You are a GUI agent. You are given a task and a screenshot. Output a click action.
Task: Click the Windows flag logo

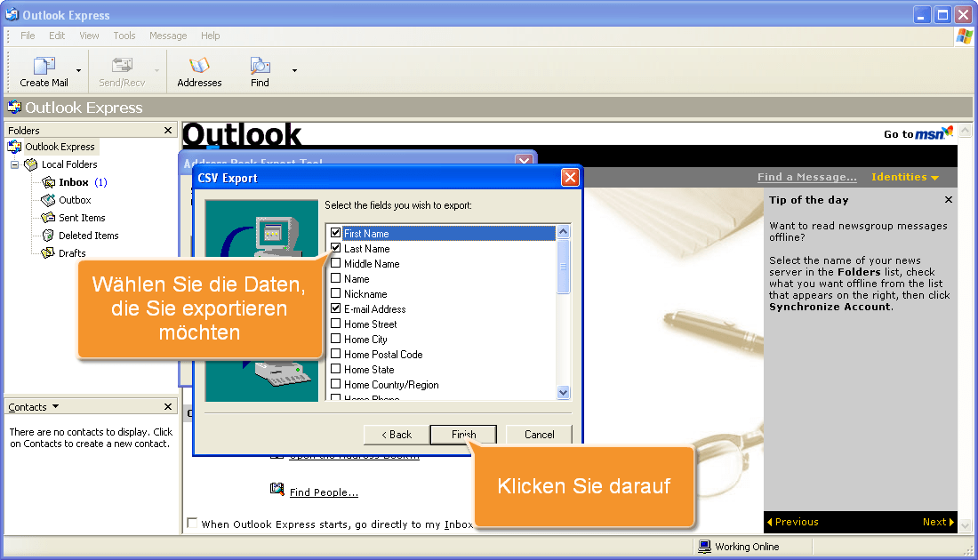pos(965,36)
